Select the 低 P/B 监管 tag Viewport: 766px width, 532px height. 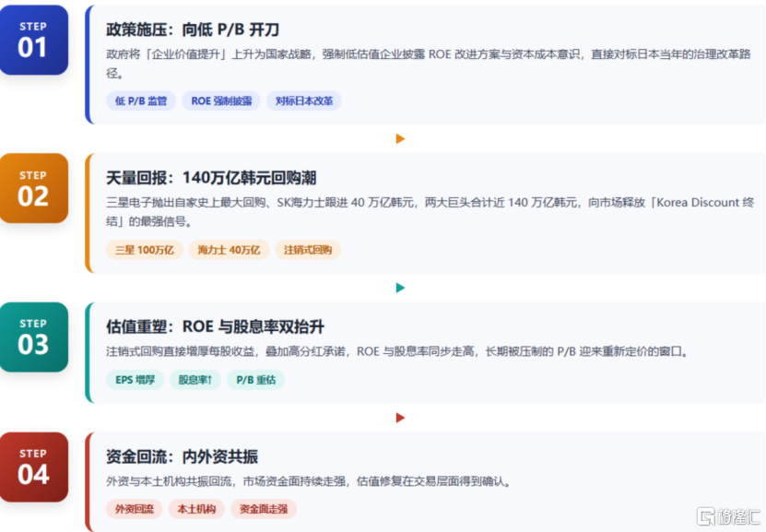[141, 101]
